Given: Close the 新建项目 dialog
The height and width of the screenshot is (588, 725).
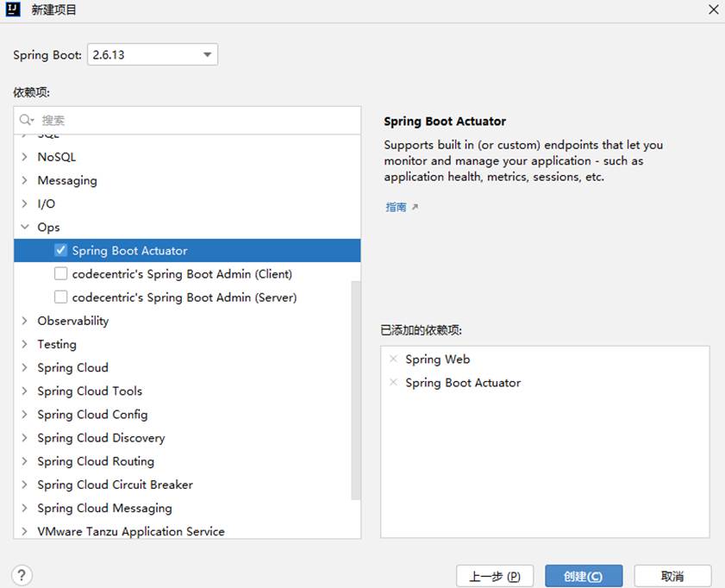Looking at the screenshot, I should [714, 9].
